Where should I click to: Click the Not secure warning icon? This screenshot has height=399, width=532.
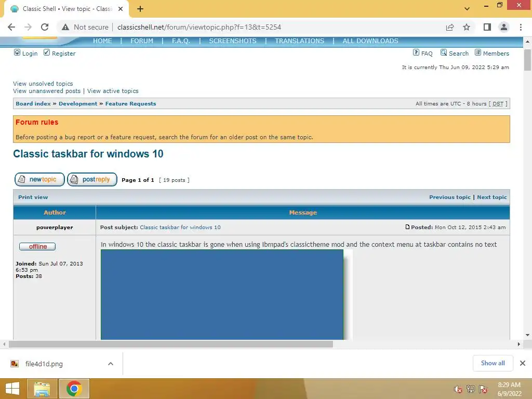[x=65, y=27]
